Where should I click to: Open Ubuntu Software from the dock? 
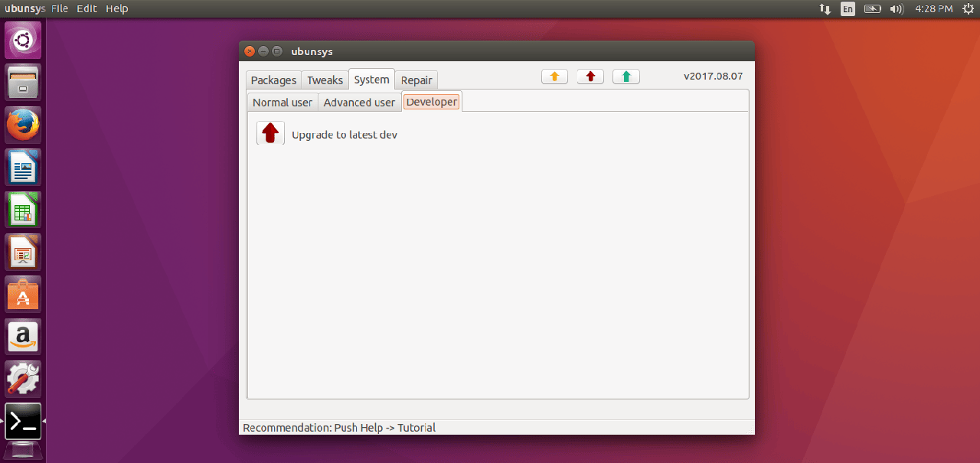click(23, 294)
